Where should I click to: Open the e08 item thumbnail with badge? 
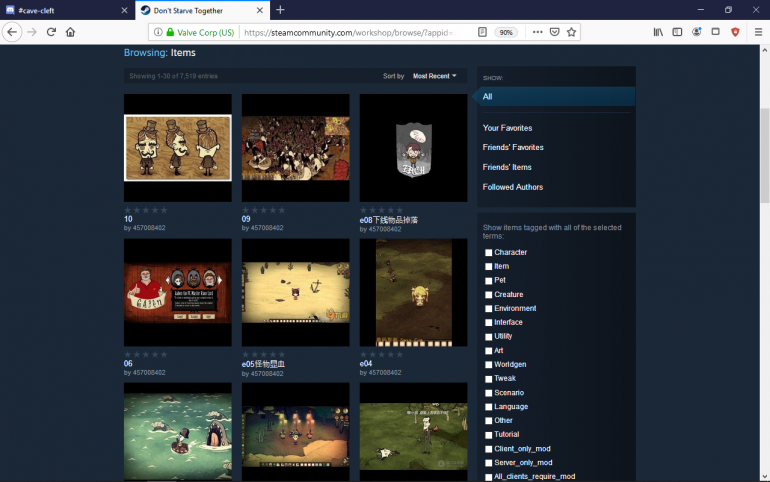pos(413,148)
